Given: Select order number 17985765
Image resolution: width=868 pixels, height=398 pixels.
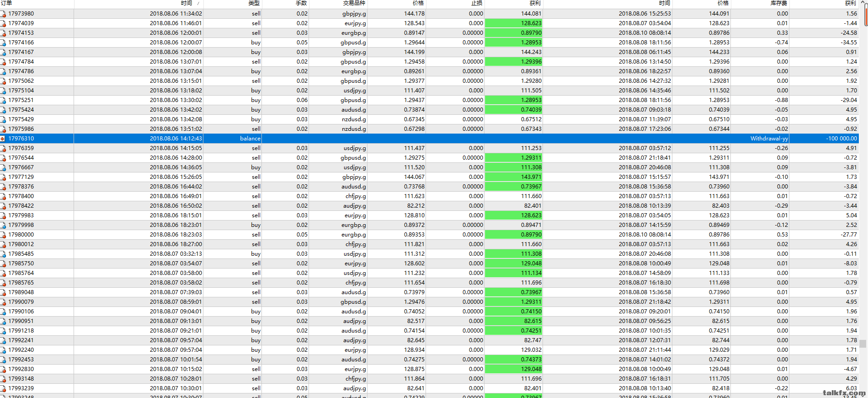Looking at the screenshot, I should click(x=21, y=283).
